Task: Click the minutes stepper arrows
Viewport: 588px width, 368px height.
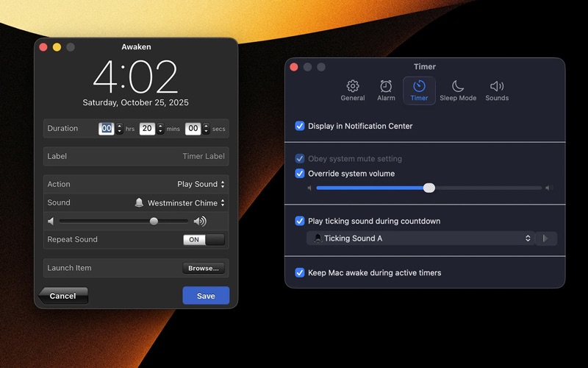Action: [160, 128]
